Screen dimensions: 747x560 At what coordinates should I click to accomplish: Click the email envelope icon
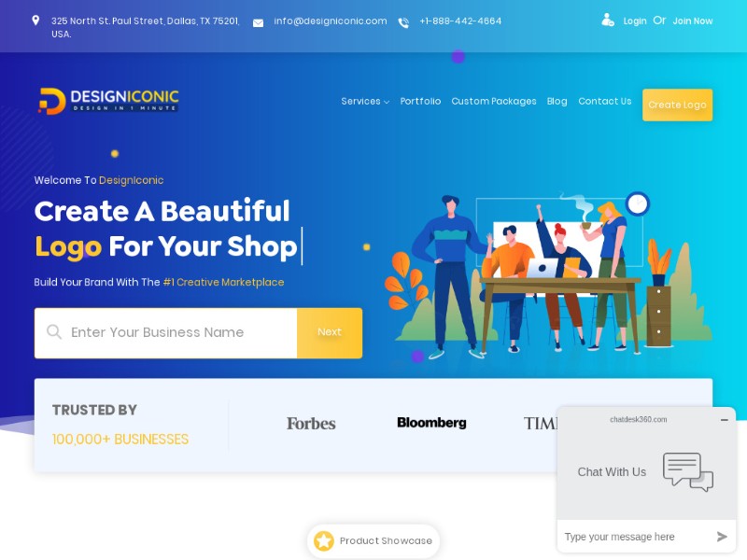(x=258, y=22)
